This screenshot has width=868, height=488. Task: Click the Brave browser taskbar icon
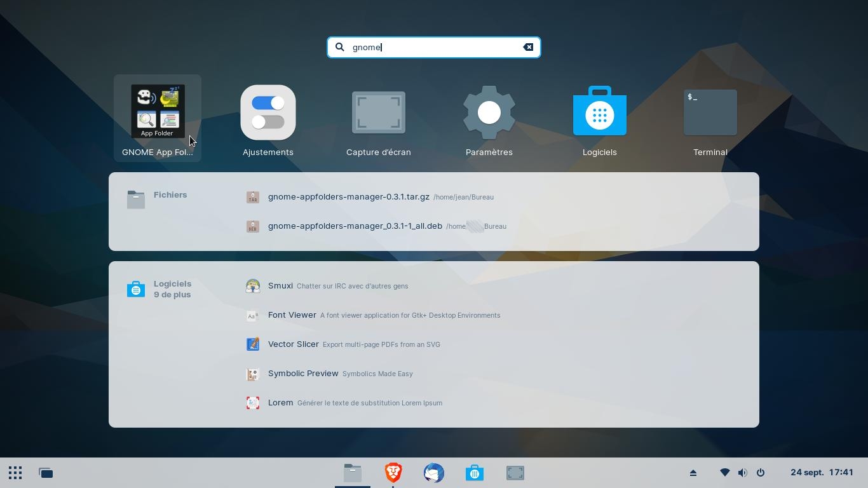[393, 473]
